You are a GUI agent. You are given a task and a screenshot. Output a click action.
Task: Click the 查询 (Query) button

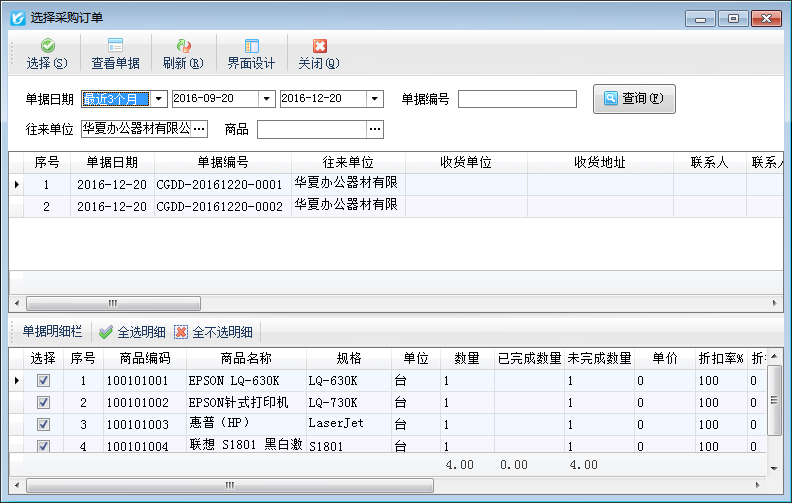click(x=634, y=99)
